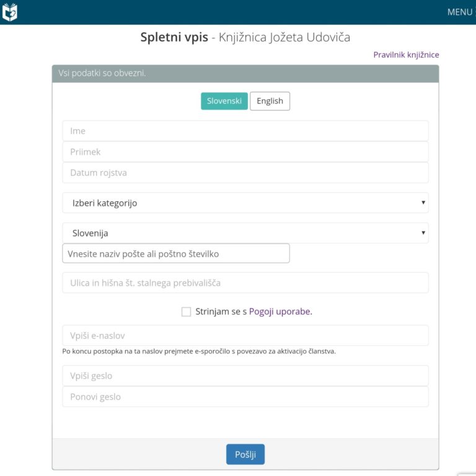Click the library logo icon
The width and height of the screenshot is (476, 476).
pyautogui.click(x=10, y=12)
